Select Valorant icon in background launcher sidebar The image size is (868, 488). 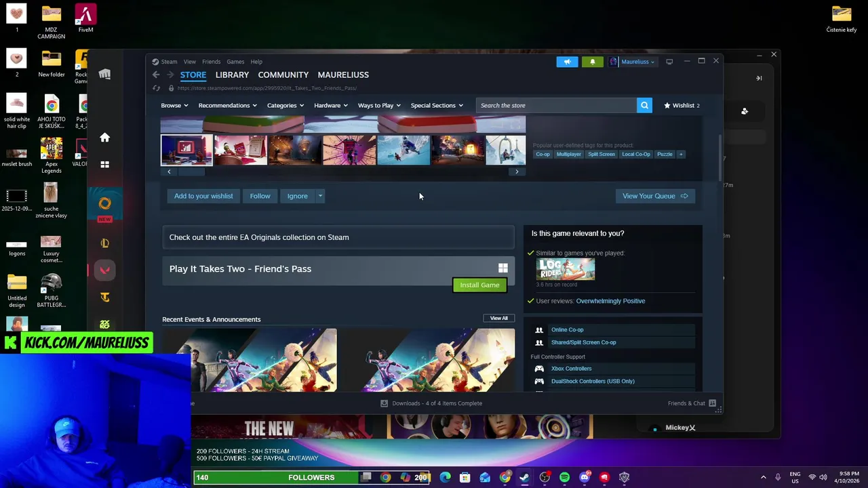[105, 270]
